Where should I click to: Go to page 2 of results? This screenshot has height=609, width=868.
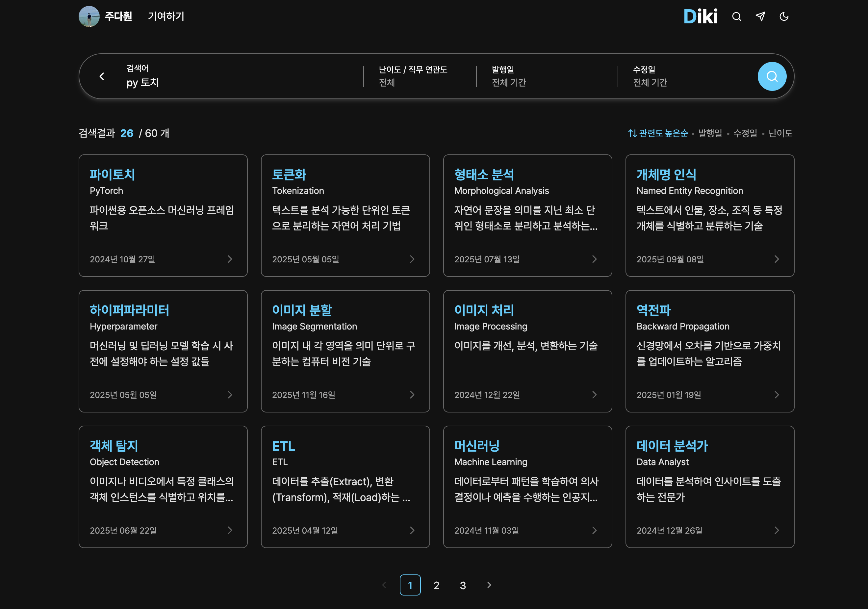436,585
